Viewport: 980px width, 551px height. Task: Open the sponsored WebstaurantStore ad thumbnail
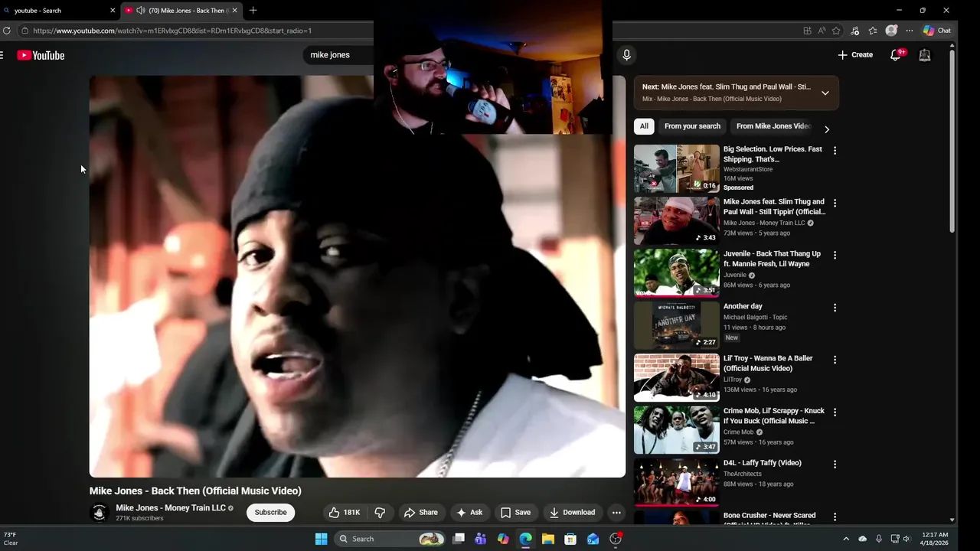point(677,168)
